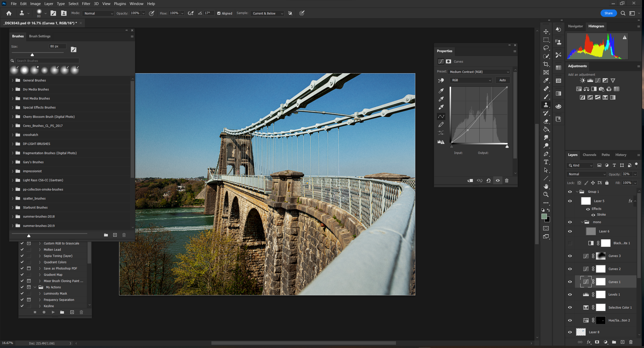Screen dimensions: 644x348
Task: Delete the Curves adjustment layer via Properties trash
Action: 507,181
